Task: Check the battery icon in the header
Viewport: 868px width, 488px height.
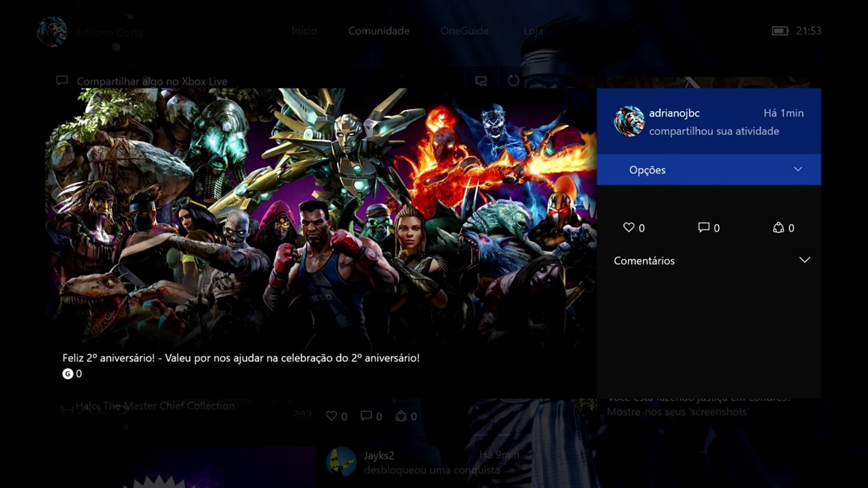Action: 780,31
